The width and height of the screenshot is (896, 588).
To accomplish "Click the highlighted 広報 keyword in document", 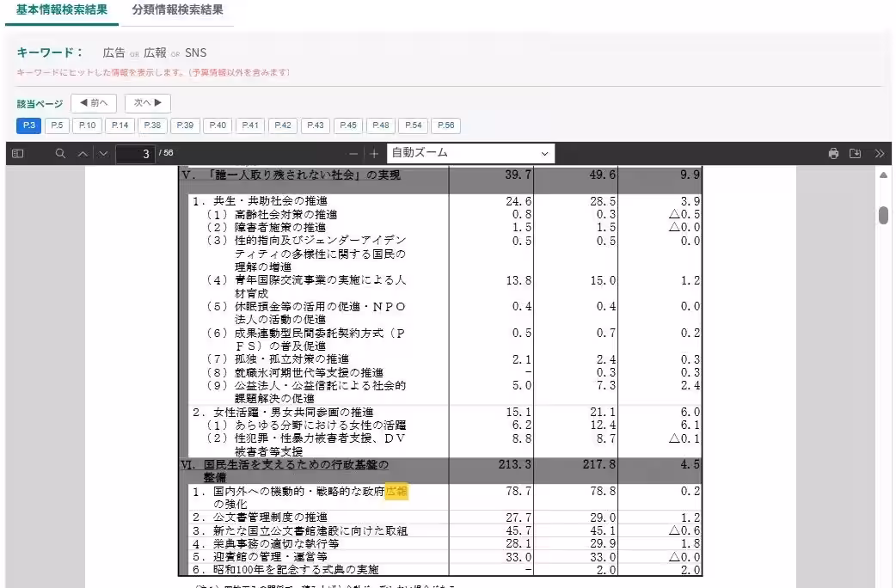I will [396, 492].
